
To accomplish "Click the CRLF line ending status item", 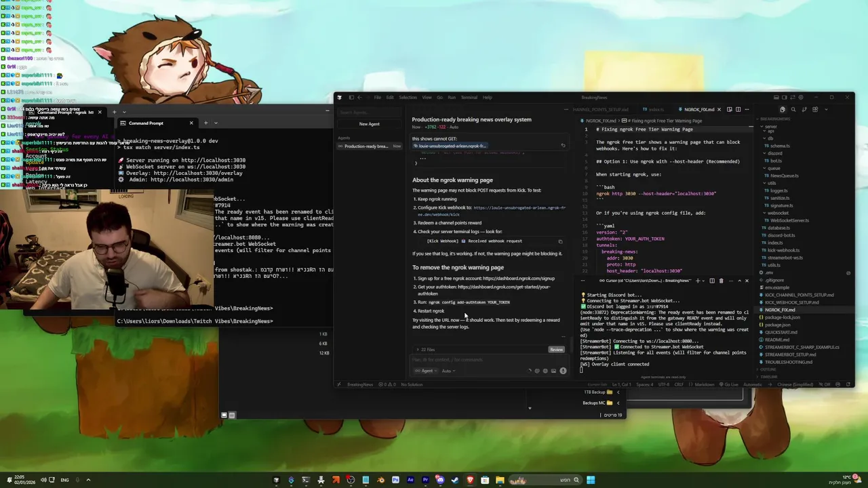I will click(x=679, y=384).
